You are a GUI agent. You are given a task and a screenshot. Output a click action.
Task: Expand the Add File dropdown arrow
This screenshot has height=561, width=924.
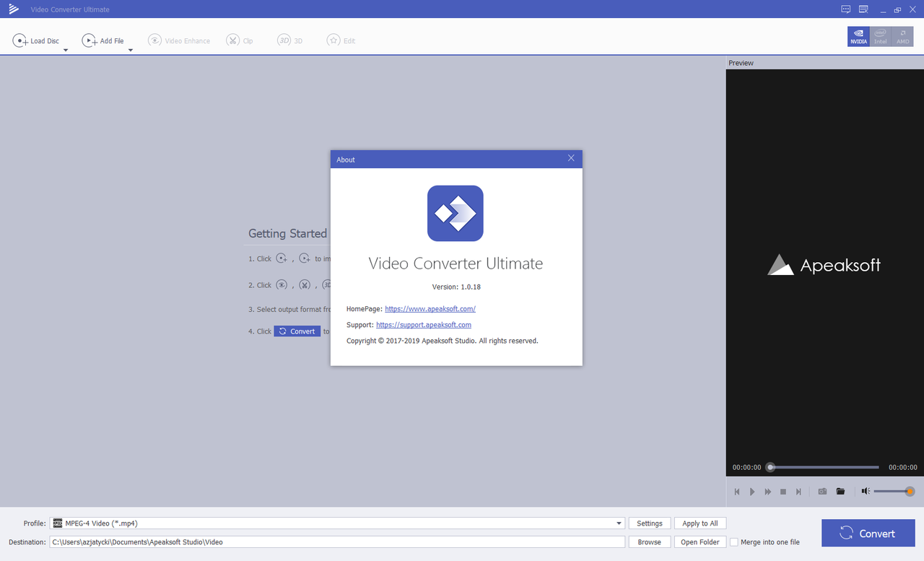(131, 50)
